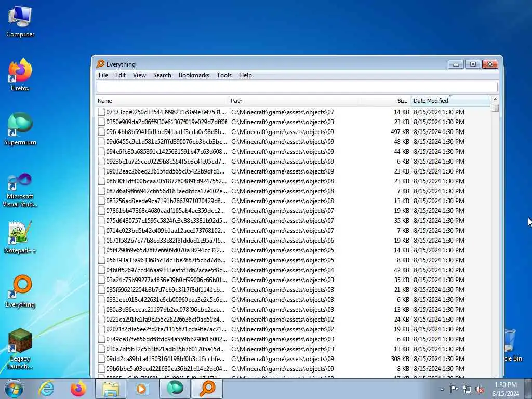Click file icon of 035f6962f2204b3b7d7cb9c3f17f8df1141cb...
The image size is (532, 399).
point(101,289)
